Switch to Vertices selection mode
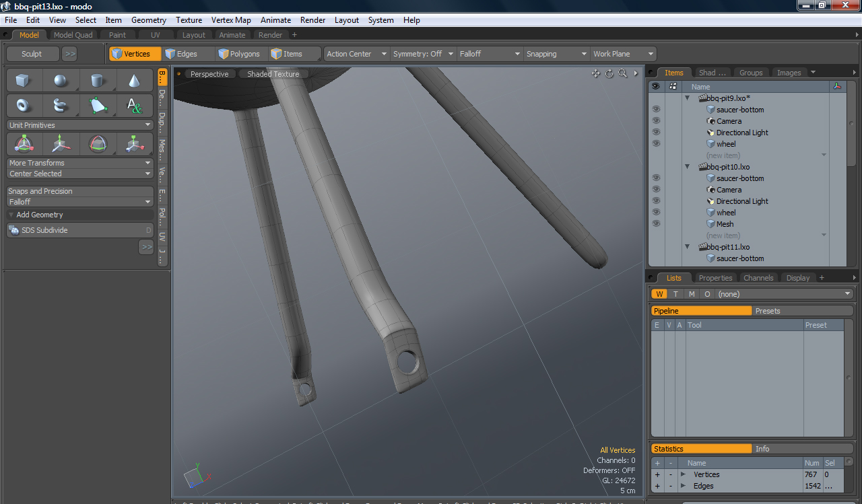The width and height of the screenshot is (862, 504). pyautogui.click(x=135, y=54)
